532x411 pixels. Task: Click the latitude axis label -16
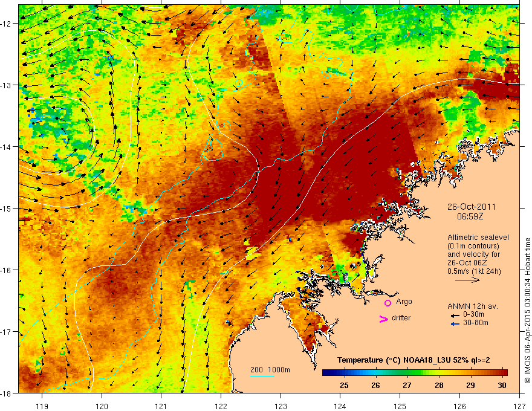tap(6, 270)
